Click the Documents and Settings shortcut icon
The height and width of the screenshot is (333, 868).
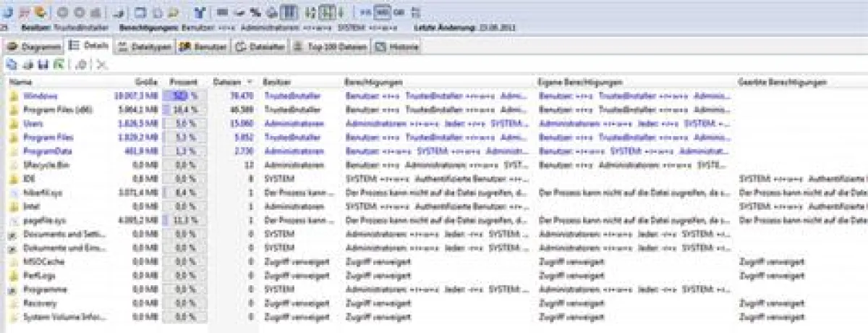click(13, 235)
